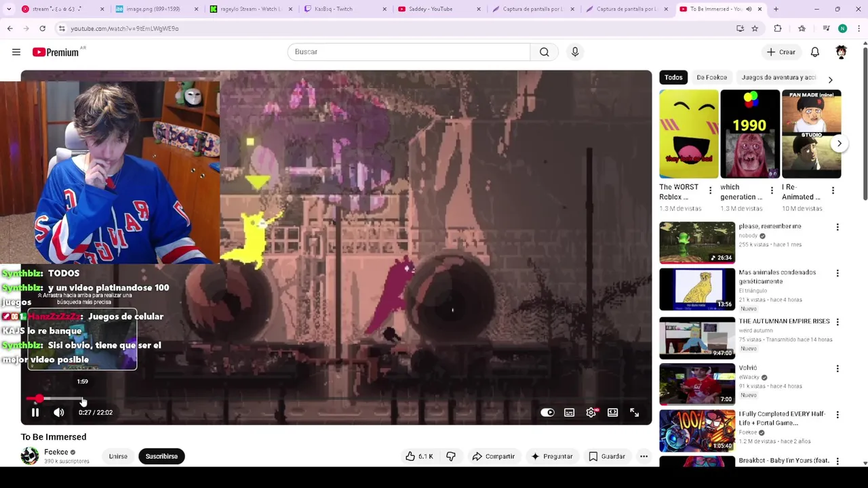Image resolution: width=868 pixels, height=488 pixels.
Task: Open browser extensions puzzle icon
Action: click(x=778, y=28)
